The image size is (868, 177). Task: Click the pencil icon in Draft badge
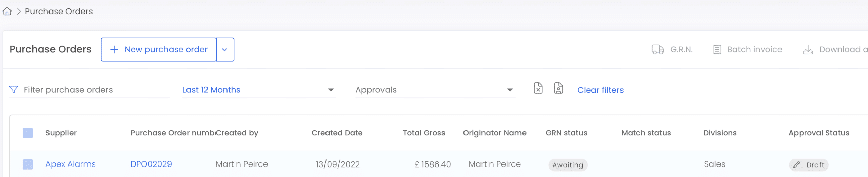pos(796,165)
